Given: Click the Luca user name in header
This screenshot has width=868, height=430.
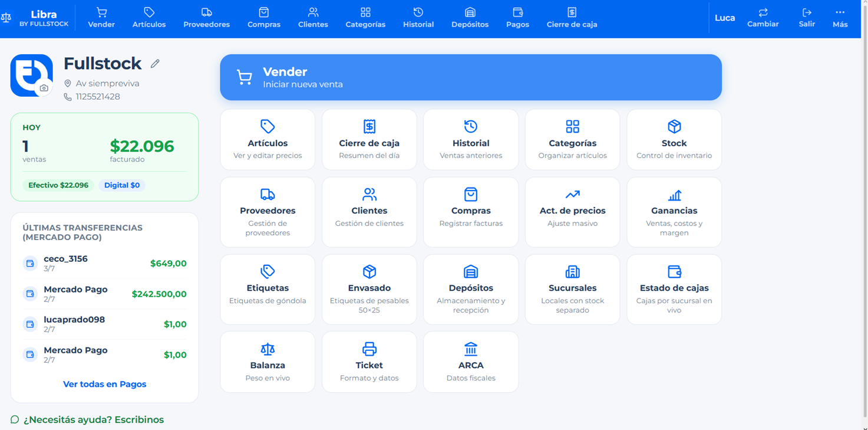Looking at the screenshot, I should click(725, 18).
